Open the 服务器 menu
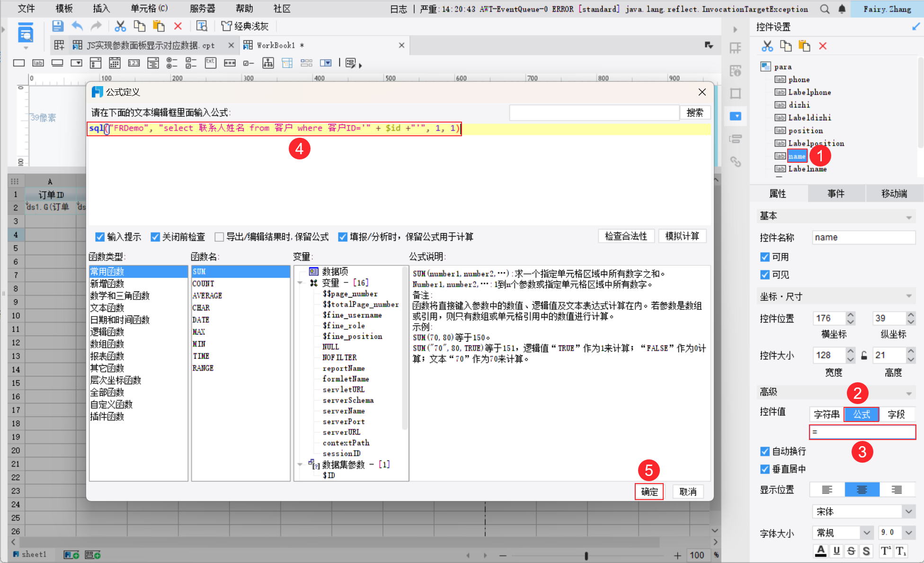This screenshot has width=924, height=563. coord(202,9)
